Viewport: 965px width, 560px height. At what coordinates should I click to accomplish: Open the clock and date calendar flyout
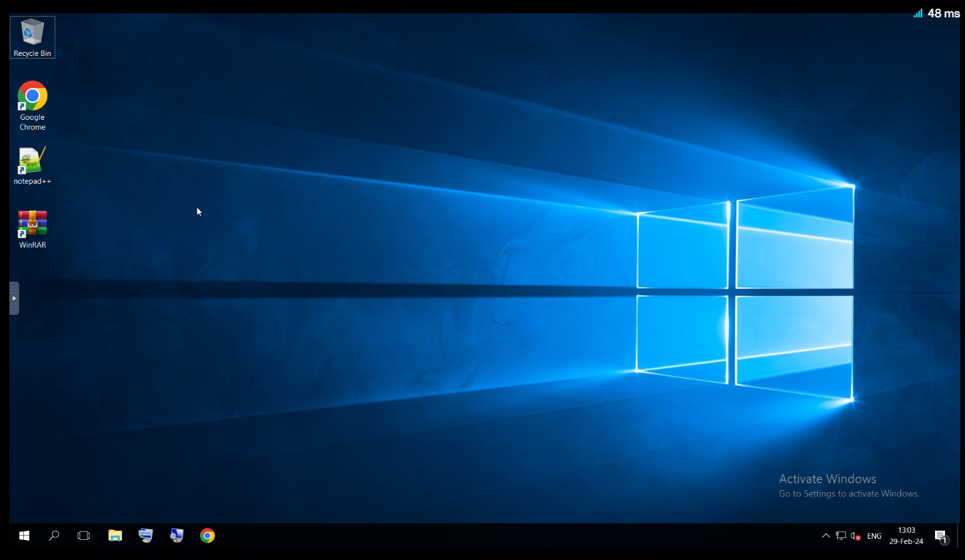coord(906,535)
